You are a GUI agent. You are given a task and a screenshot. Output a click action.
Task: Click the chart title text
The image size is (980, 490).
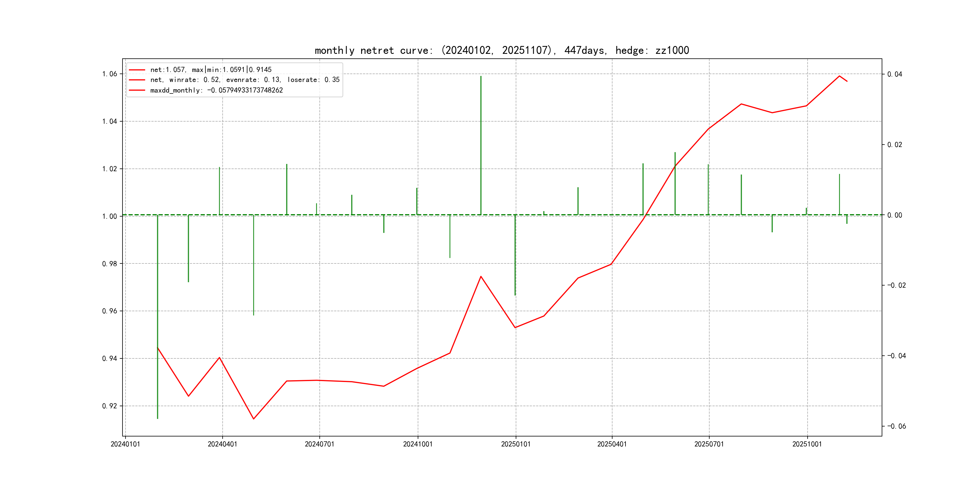(501, 50)
